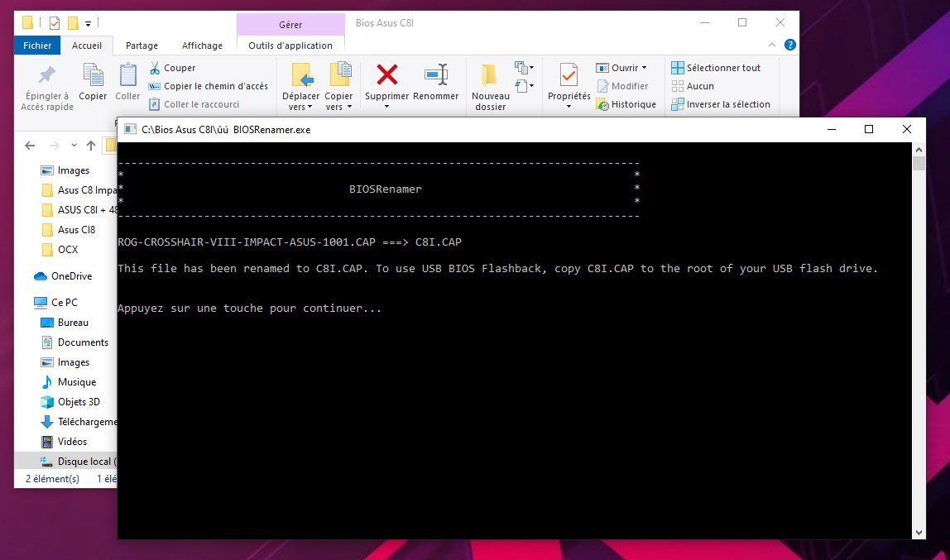Viewport: 950px width, 560px height.
Task: Select the OCX folder in sidebar
Action: pyautogui.click(x=68, y=250)
